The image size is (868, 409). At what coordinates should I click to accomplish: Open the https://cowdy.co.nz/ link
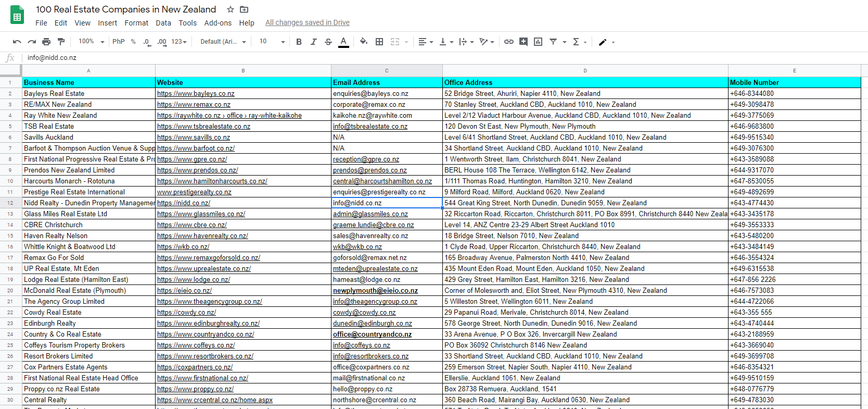click(186, 313)
